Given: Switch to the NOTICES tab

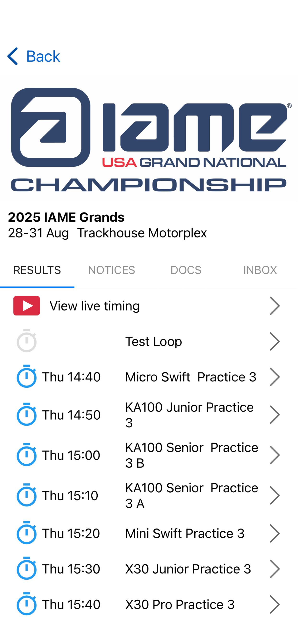Looking at the screenshot, I should pos(111,270).
